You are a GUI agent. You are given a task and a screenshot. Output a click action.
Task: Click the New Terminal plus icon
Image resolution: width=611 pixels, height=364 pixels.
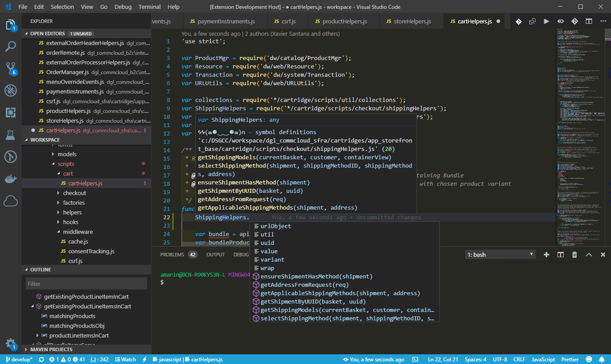coord(546,255)
